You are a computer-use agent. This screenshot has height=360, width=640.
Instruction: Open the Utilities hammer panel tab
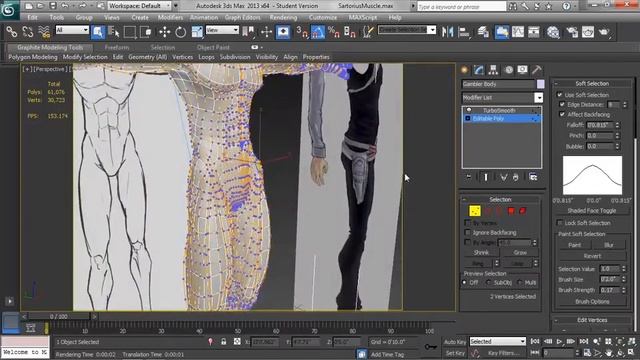coord(537,70)
